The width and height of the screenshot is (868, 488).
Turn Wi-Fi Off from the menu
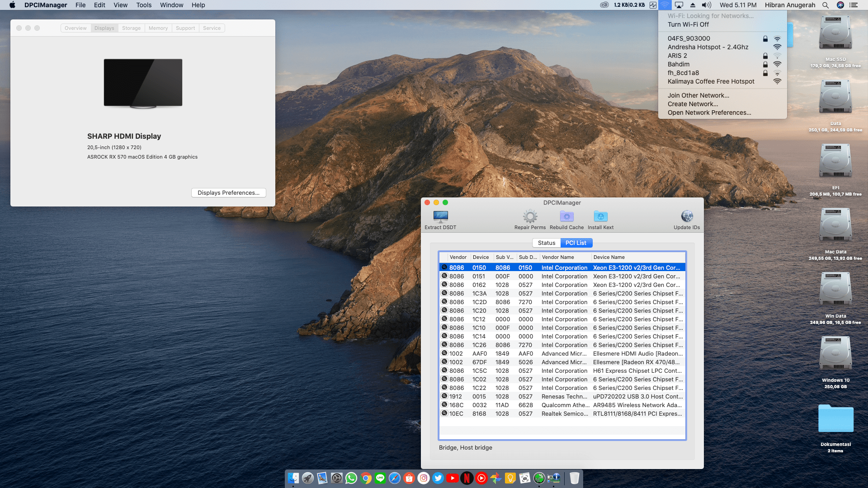click(688, 24)
